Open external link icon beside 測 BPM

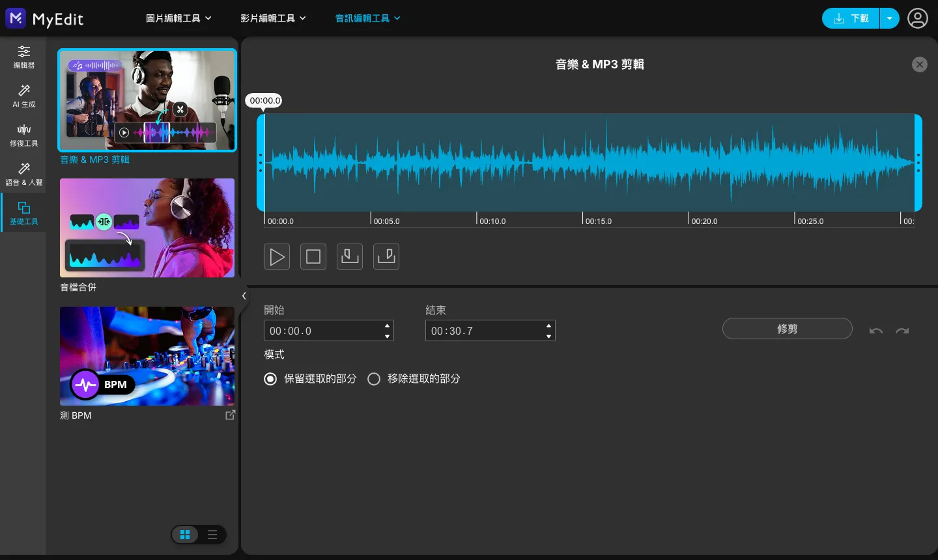230,415
